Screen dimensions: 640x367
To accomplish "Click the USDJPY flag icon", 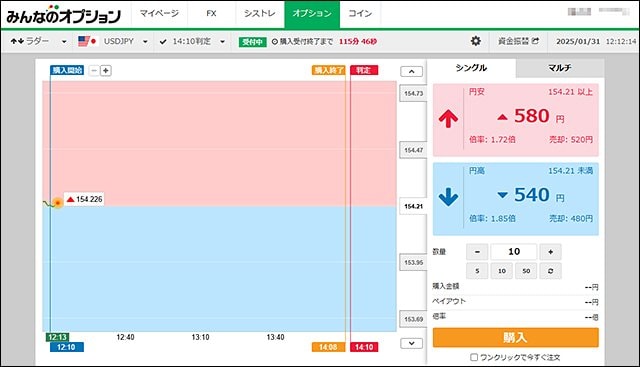I will point(87,41).
